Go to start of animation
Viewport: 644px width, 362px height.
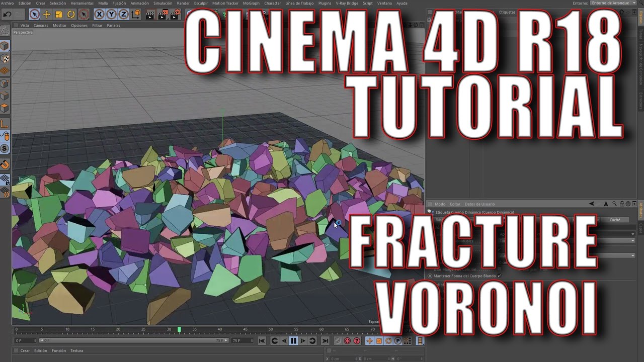click(262, 341)
